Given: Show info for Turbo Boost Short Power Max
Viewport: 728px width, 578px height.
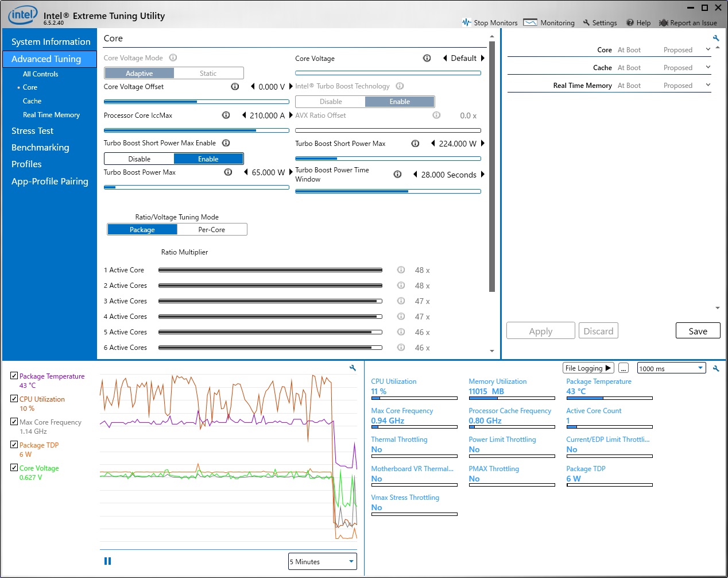Looking at the screenshot, I should [x=415, y=143].
